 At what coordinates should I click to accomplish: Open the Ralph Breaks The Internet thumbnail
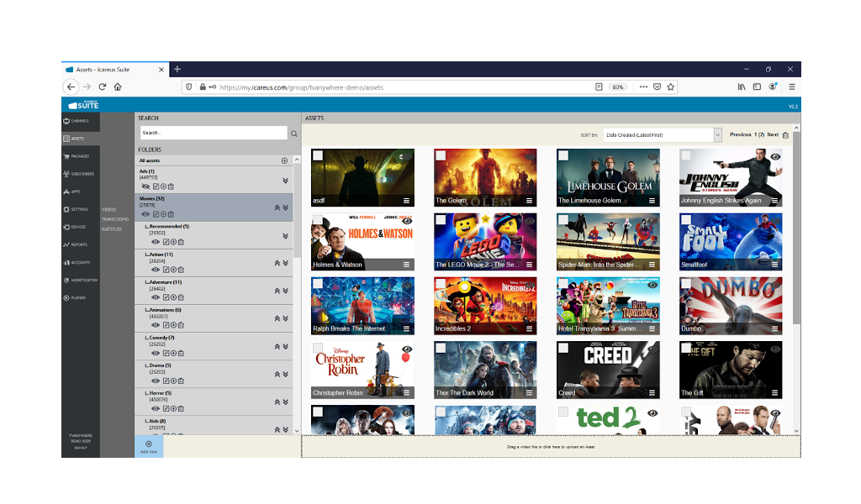[362, 306]
